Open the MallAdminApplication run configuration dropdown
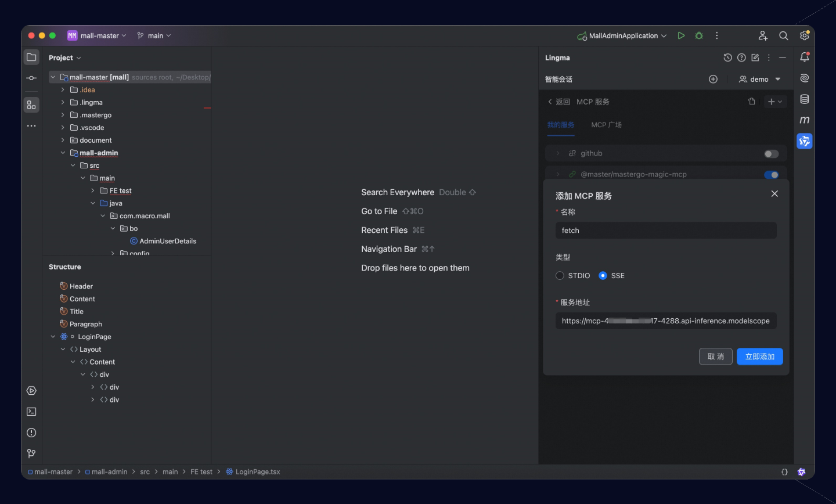The image size is (836, 504). tap(622, 35)
